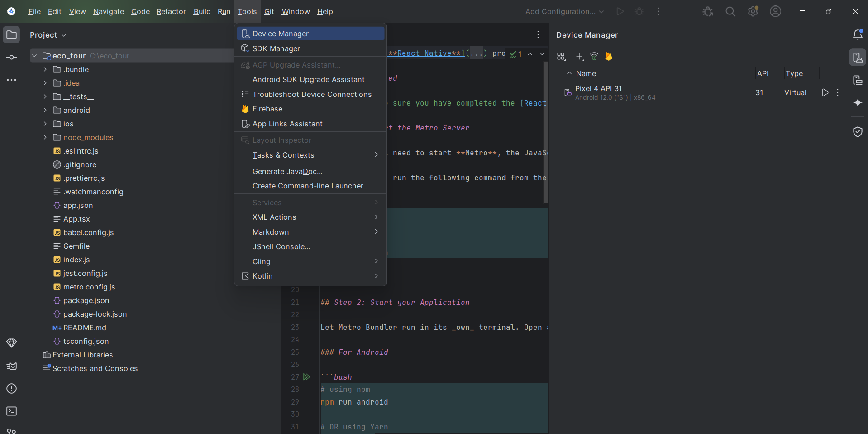Image resolution: width=868 pixels, height=434 pixels.
Task: Open IDE settings gear icon
Action: (753, 11)
